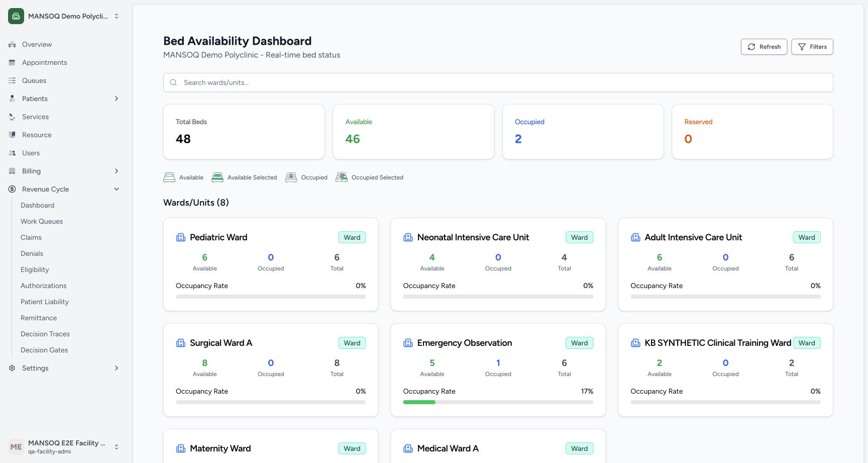Click the Total Beds 48 card
The height and width of the screenshot is (463, 868).
(x=244, y=132)
